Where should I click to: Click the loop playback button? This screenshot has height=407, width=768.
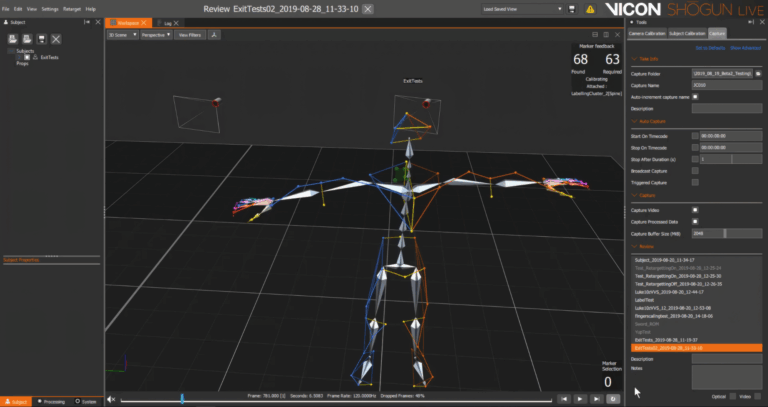pos(613,399)
